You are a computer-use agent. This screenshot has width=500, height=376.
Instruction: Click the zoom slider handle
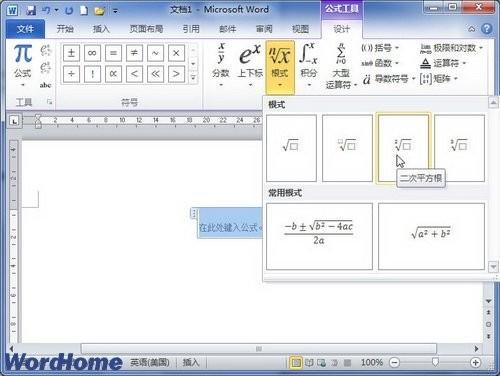tap(435, 362)
